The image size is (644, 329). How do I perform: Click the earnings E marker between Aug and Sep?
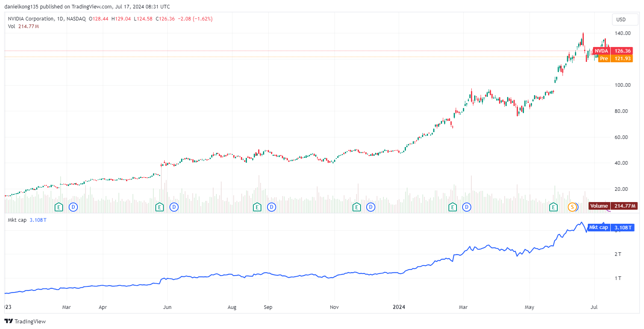257,207
